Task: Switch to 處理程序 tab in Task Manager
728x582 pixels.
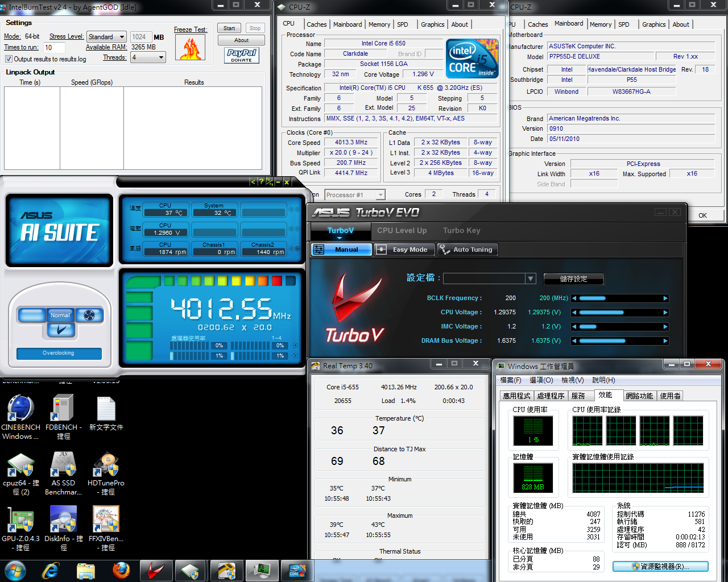Action: point(551,396)
